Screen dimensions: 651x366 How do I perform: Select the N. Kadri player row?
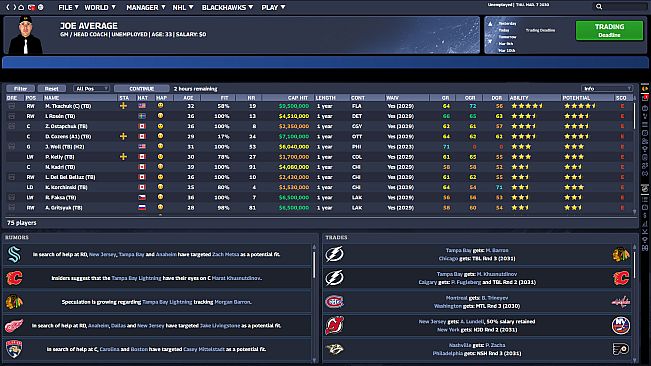[x=320, y=167]
